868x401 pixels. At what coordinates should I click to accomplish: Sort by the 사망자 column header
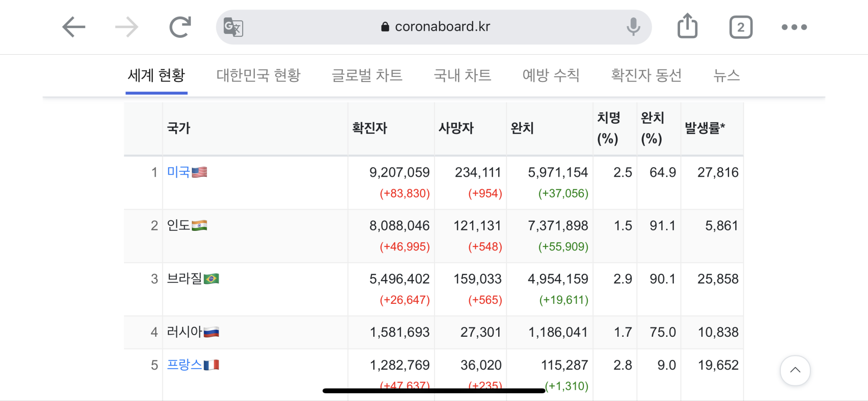point(456,128)
